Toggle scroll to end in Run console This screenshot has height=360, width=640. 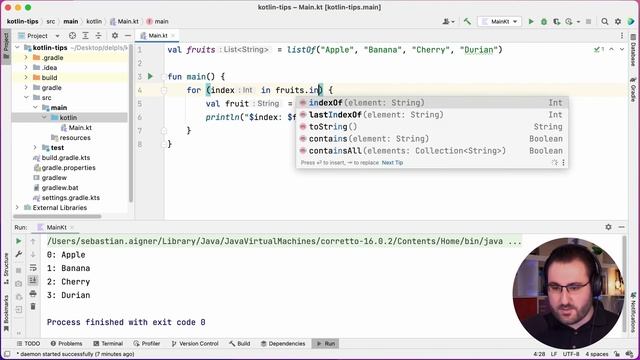33,280
